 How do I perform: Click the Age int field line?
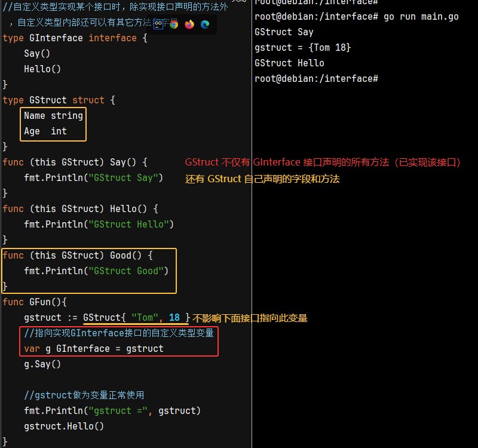point(45,131)
